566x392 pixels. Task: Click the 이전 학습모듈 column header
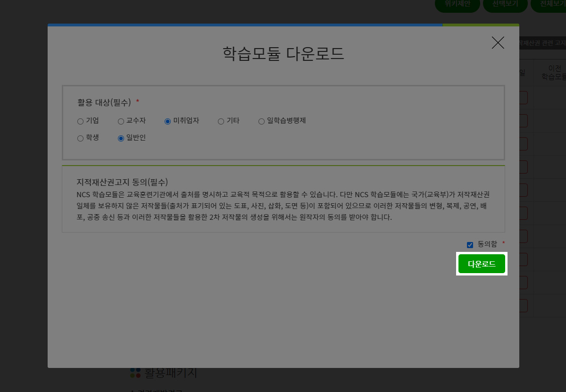coord(553,72)
